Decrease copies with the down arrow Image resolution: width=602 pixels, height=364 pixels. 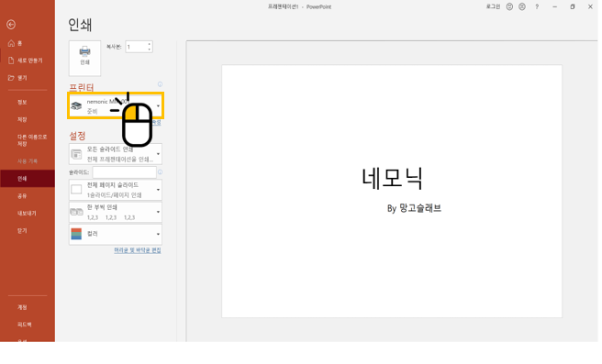coord(150,50)
